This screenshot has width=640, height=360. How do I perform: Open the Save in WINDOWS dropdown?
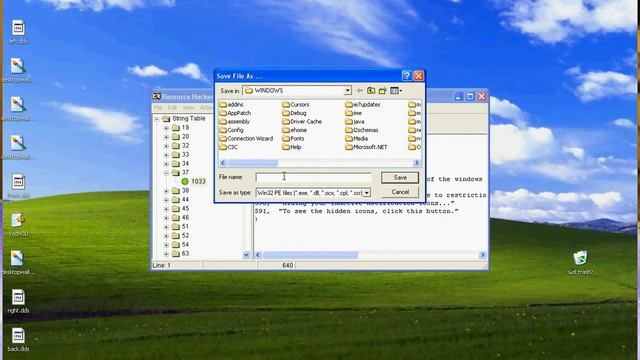click(x=347, y=91)
